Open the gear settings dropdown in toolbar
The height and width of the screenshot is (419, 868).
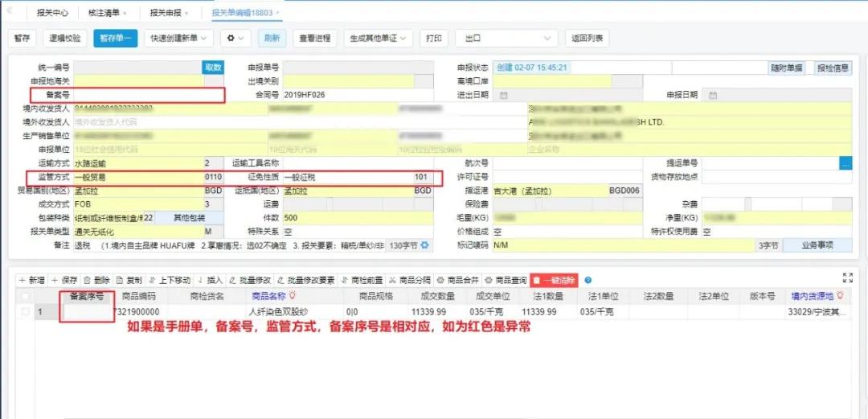pos(235,39)
